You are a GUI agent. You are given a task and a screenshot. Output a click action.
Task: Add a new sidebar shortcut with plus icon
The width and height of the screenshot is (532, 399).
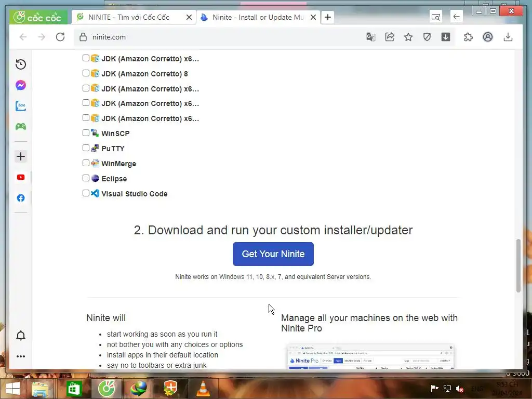click(x=21, y=156)
